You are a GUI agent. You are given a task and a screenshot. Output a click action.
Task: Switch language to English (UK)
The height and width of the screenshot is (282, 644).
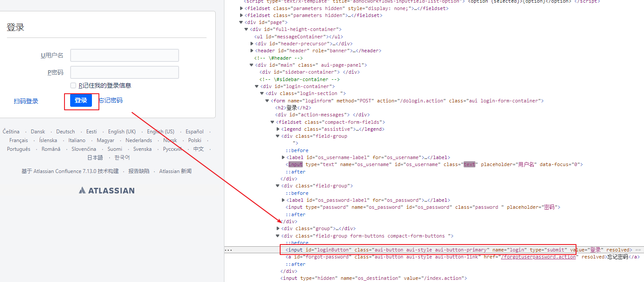tap(122, 132)
